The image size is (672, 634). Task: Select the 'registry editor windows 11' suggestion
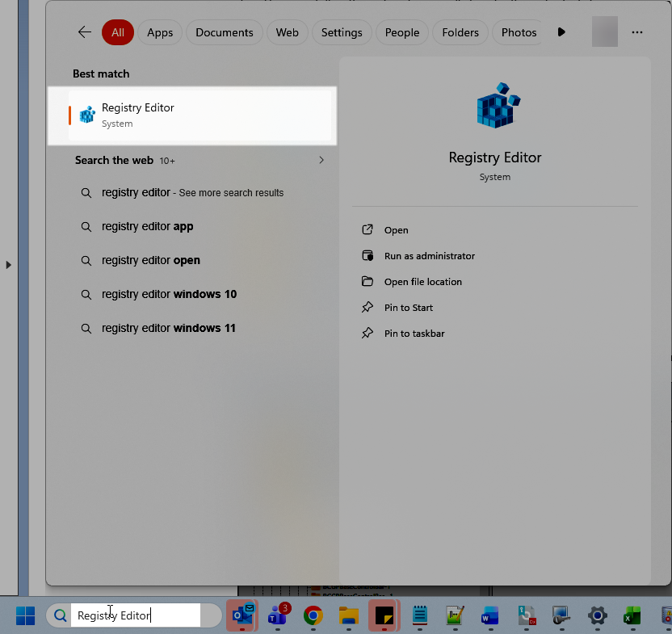click(169, 328)
